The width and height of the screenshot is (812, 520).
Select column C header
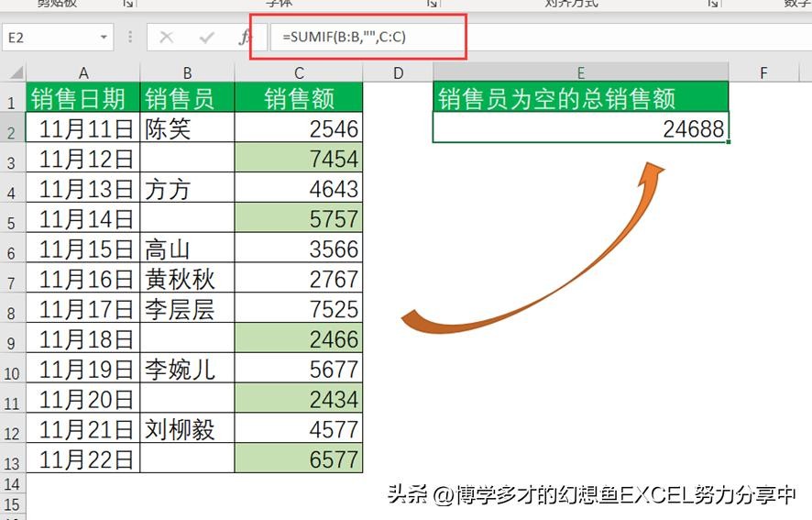299,72
